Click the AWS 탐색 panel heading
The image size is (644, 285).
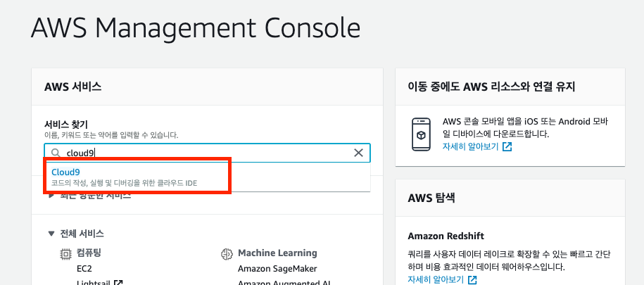coord(431,198)
